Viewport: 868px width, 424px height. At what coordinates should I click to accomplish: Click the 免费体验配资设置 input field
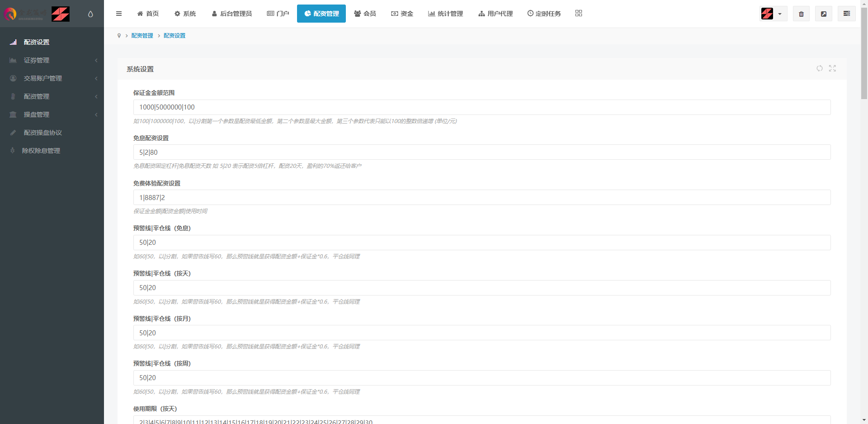click(x=482, y=197)
